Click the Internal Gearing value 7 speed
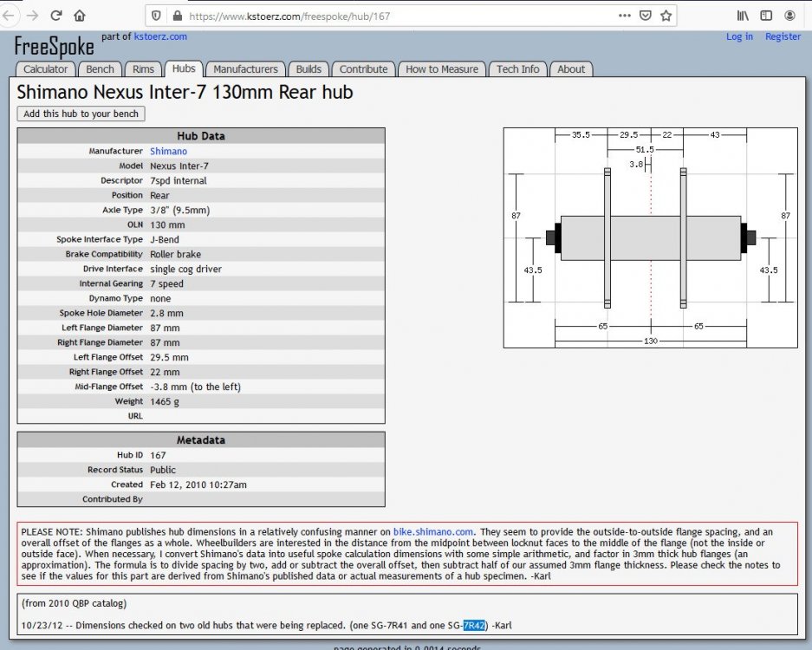Screen dimensions: 812x650 (166, 283)
